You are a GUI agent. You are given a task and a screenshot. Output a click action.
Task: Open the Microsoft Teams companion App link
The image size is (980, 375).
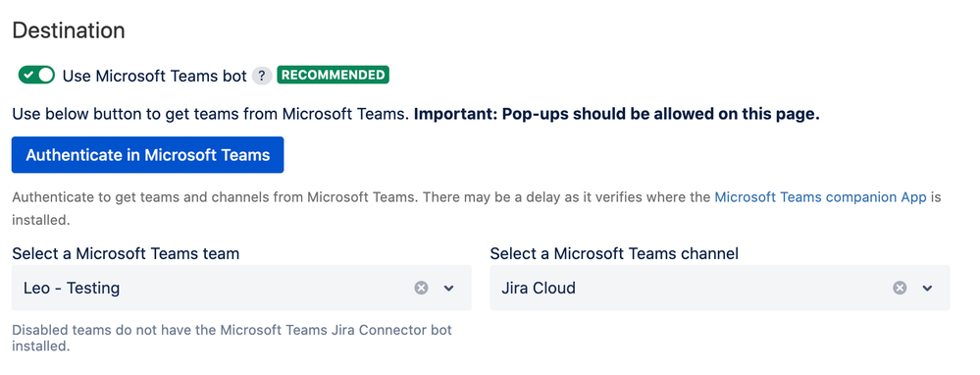tap(820, 197)
